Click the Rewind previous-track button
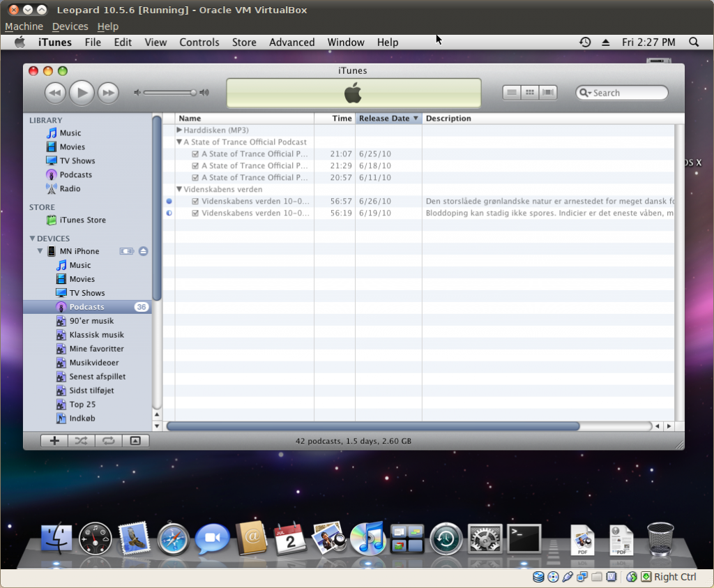The width and height of the screenshot is (714, 588). 55,93
